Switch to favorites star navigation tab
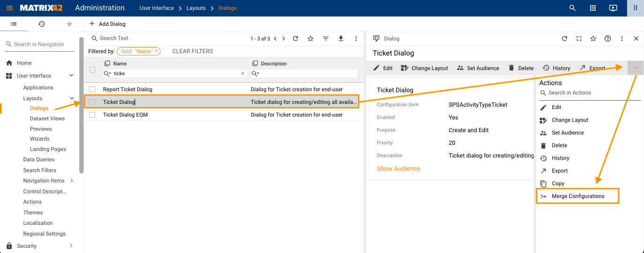 (69, 24)
